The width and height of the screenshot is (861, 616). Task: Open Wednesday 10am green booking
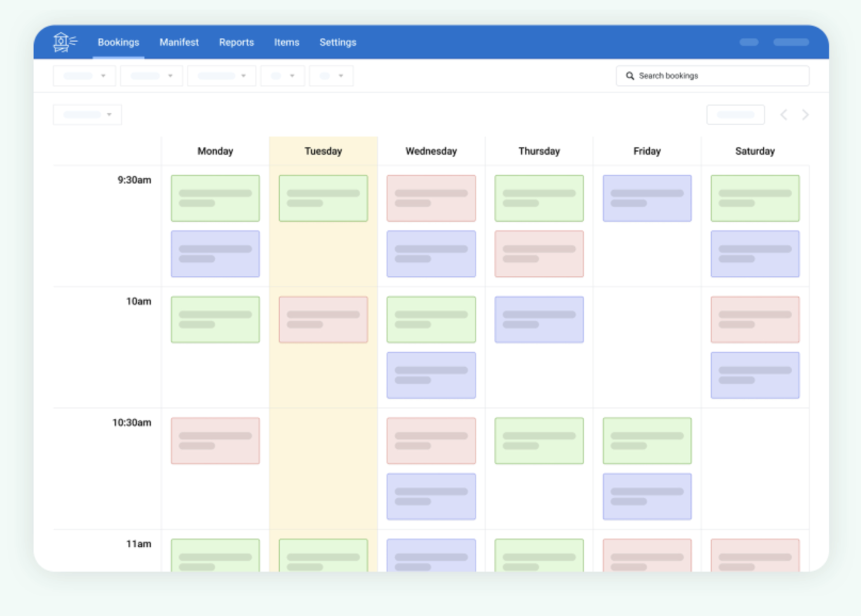(431, 319)
